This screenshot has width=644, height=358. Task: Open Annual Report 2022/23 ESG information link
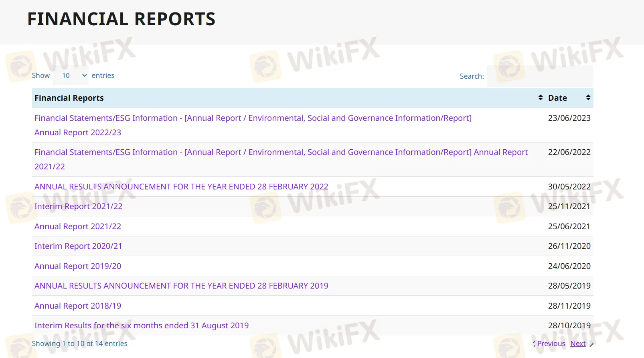pyautogui.click(x=253, y=125)
